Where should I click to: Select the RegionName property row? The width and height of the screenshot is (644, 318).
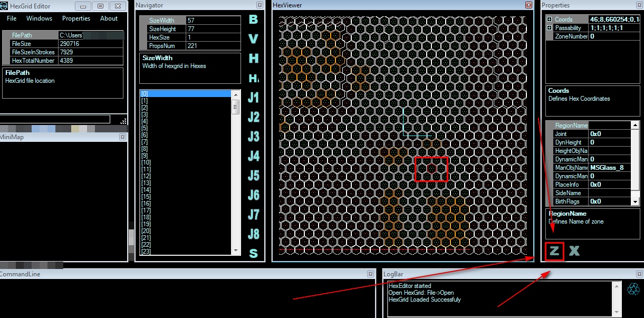pyautogui.click(x=589, y=126)
